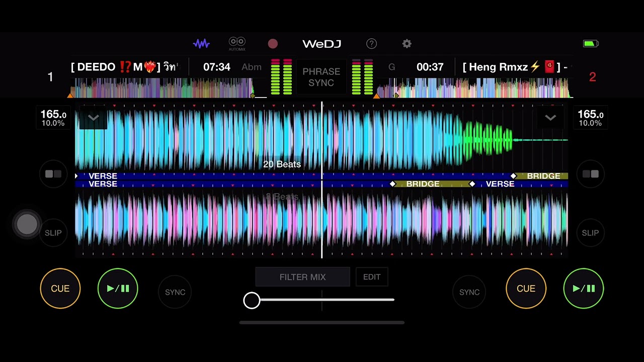This screenshot has width=644, height=362.
Task: Open the Automix feature
Action: pos(237,44)
